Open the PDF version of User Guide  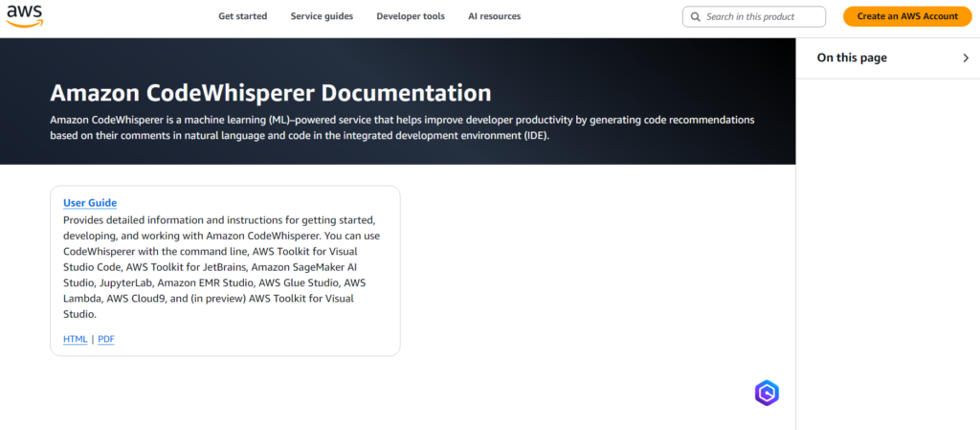coord(106,339)
